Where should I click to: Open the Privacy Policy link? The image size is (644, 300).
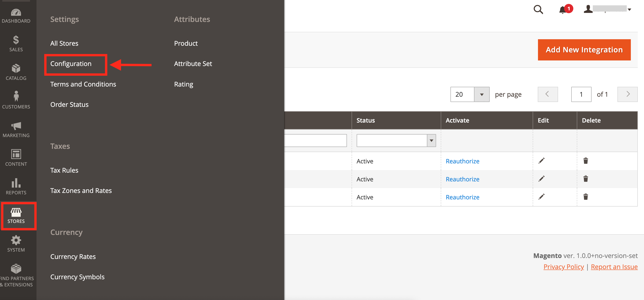564,267
